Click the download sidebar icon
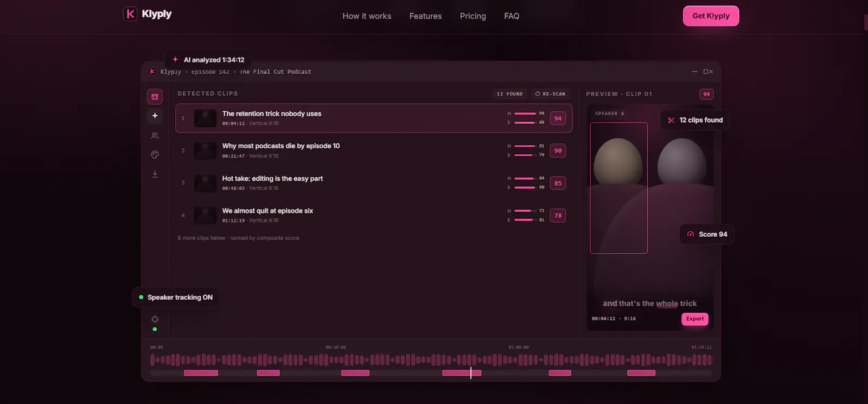The width and height of the screenshot is (868, 404). pos(155,174)
